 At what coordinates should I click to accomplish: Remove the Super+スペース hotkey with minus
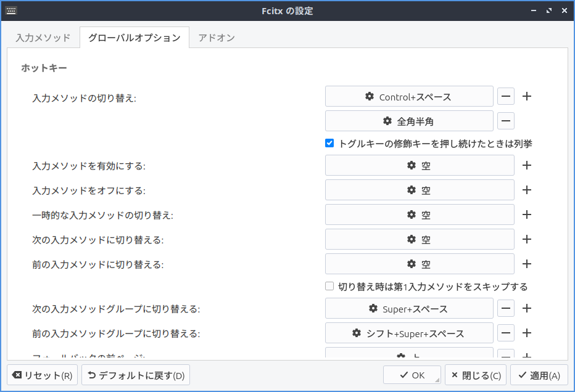(x=506, y=308)
